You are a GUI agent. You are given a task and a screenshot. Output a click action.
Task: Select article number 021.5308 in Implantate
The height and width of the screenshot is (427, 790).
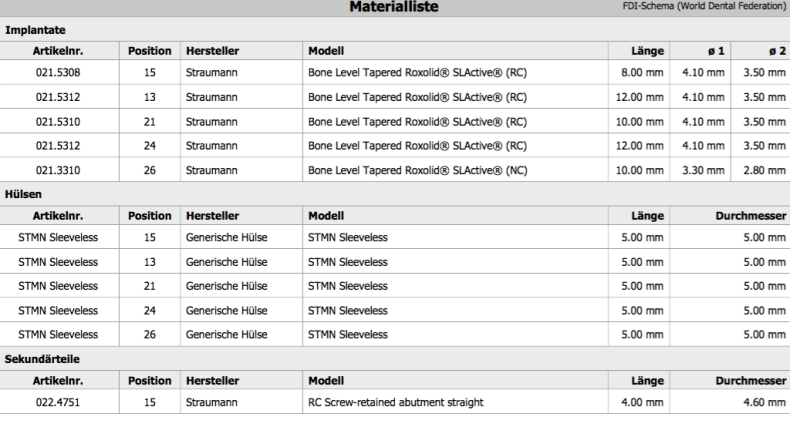[x=58, y=73]
